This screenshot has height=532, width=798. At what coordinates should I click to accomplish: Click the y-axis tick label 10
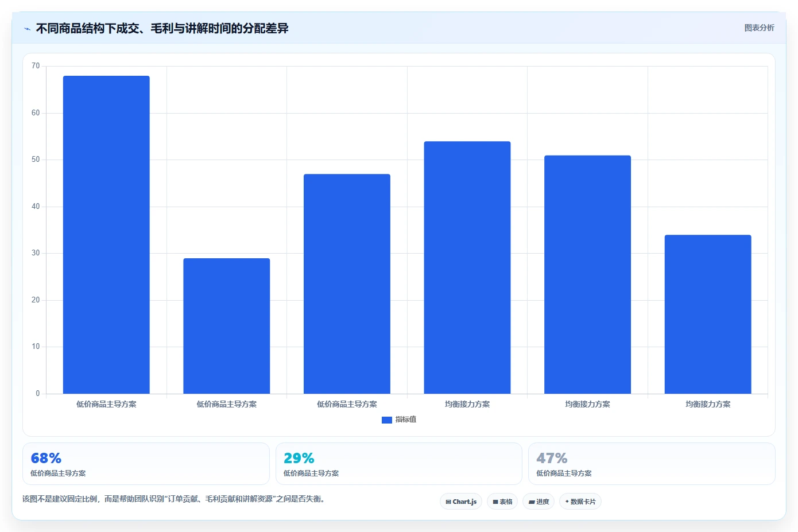pyautogui.click(x=36, y=347)
